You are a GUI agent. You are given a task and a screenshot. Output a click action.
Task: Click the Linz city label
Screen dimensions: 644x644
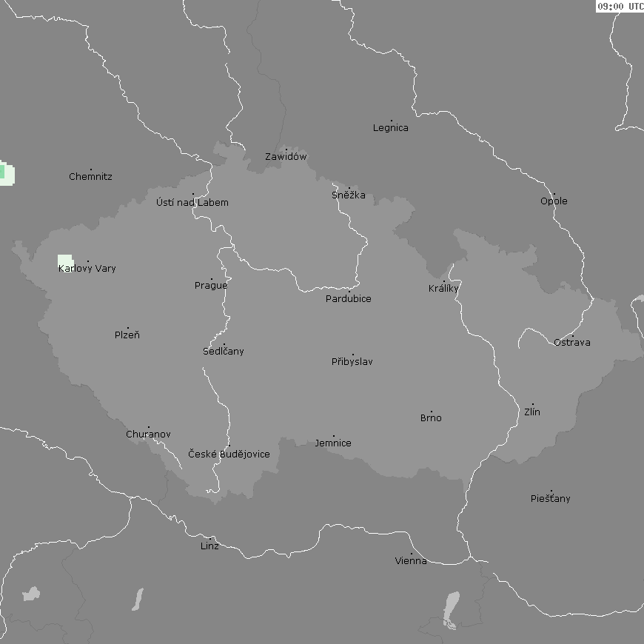(209, 546)
